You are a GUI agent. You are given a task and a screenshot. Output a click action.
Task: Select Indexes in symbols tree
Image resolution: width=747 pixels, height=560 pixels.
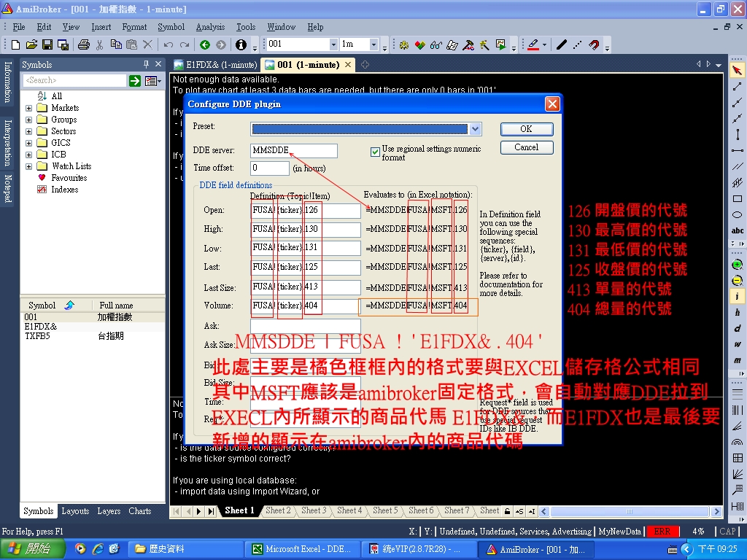point(65,190)
